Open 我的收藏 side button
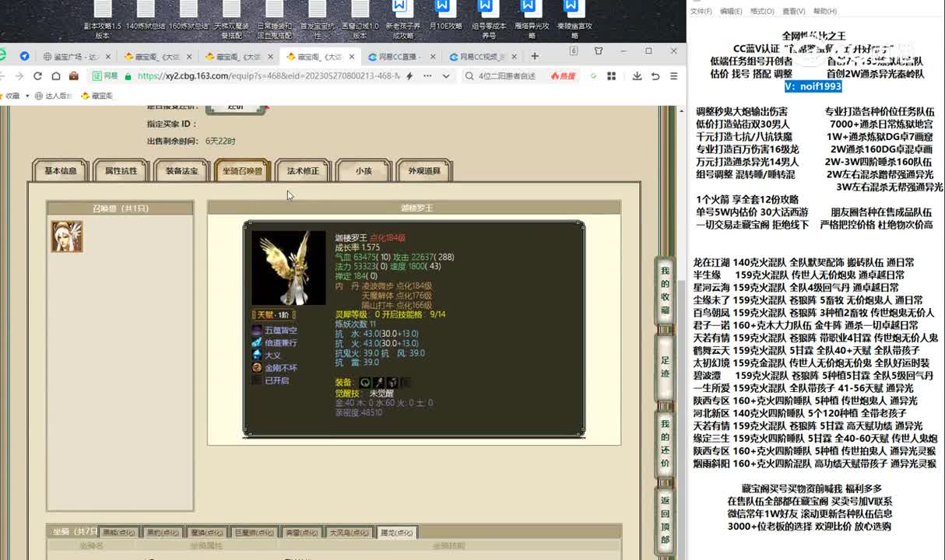945x560 pixels. click(665, 290)
